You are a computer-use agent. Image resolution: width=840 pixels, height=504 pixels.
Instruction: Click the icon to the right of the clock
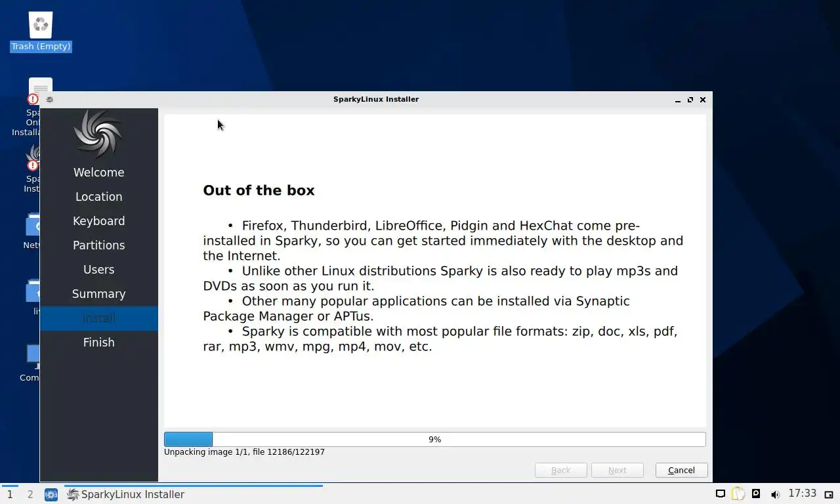tap(829, 494)
